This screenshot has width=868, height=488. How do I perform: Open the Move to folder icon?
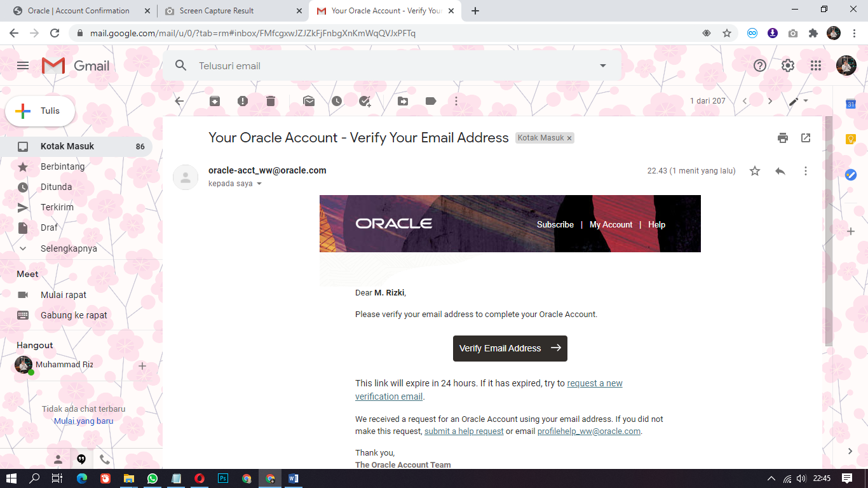point(403,101)
